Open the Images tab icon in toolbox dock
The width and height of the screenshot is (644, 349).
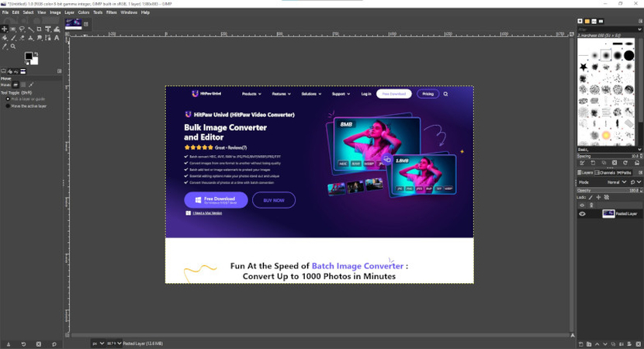click(x=23, y=71)
